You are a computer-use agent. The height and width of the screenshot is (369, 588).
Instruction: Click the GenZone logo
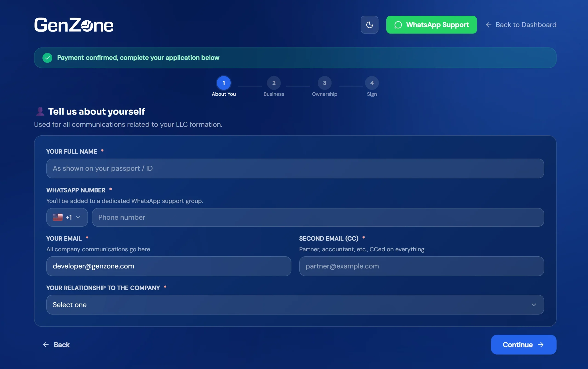[73, 25]
